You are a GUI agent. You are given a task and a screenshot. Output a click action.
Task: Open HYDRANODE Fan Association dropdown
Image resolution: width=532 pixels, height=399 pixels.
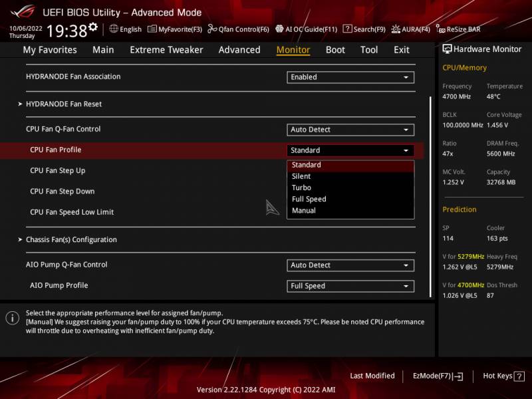point(350,77)
